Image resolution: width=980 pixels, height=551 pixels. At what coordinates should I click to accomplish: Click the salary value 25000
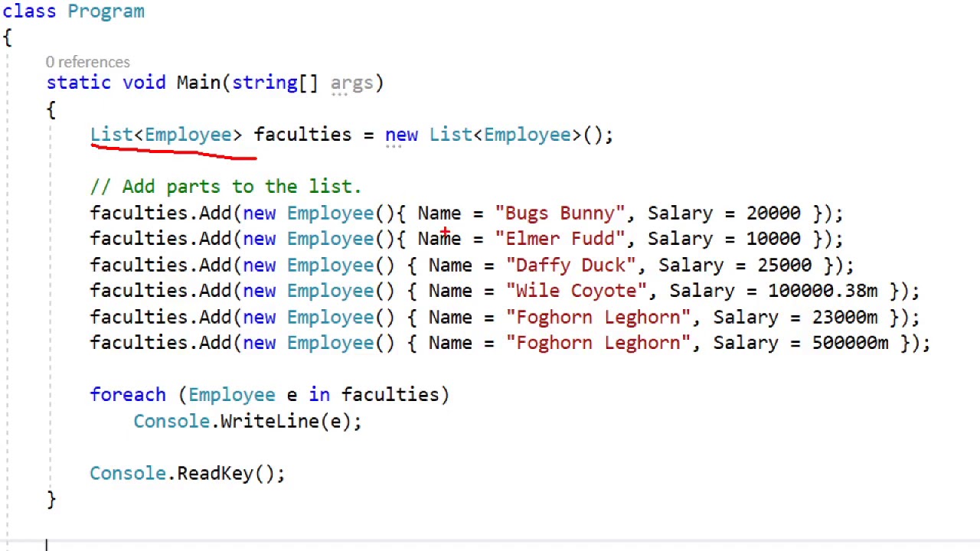784,265
